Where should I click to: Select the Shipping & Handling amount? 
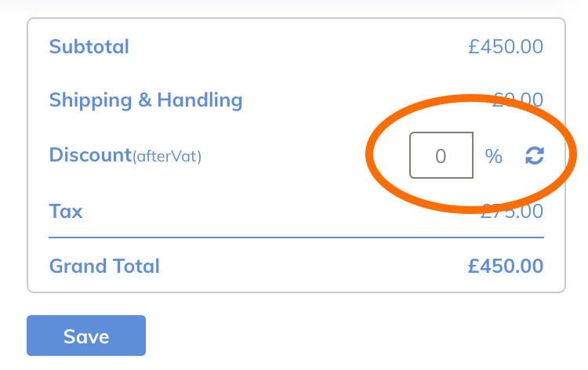pos(517,100)
